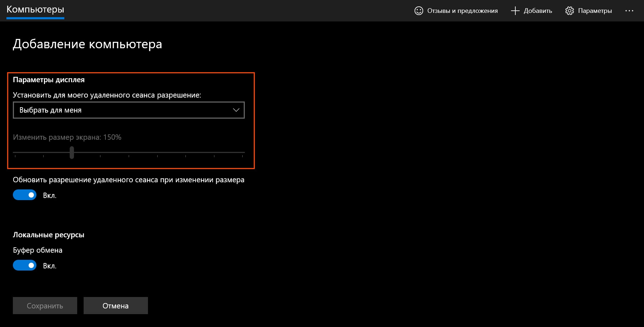The image size is (644, 327).
Task: Open Отзывы и предложения from the top bar
Action: [x=462, y=11]
